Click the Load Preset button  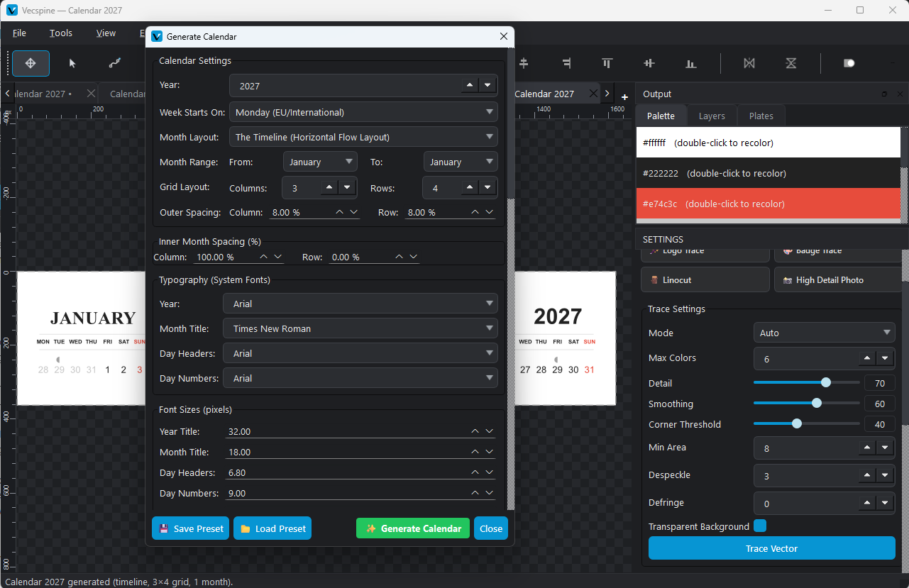pyautogui.click(x=272, y=528)
